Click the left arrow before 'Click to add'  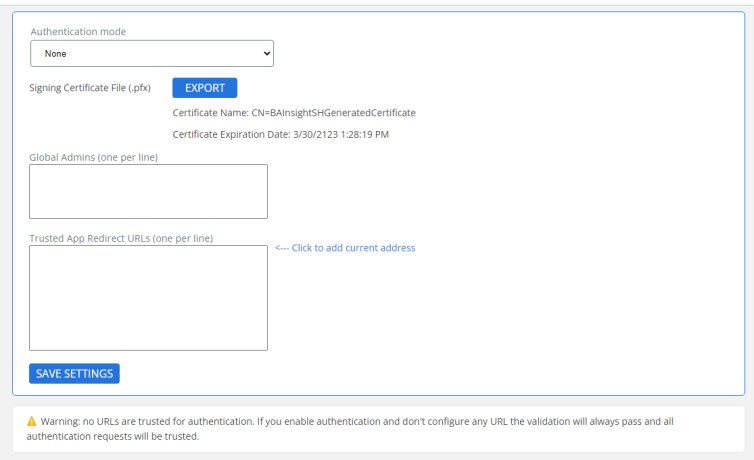tap(281, 248)
